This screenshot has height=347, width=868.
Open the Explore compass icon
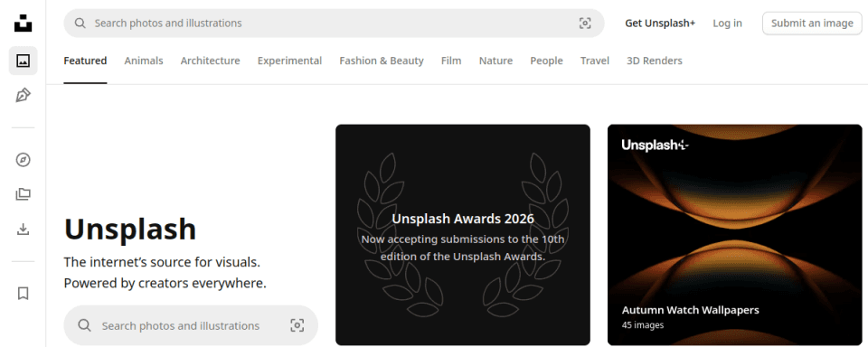[x=23, y=160]
